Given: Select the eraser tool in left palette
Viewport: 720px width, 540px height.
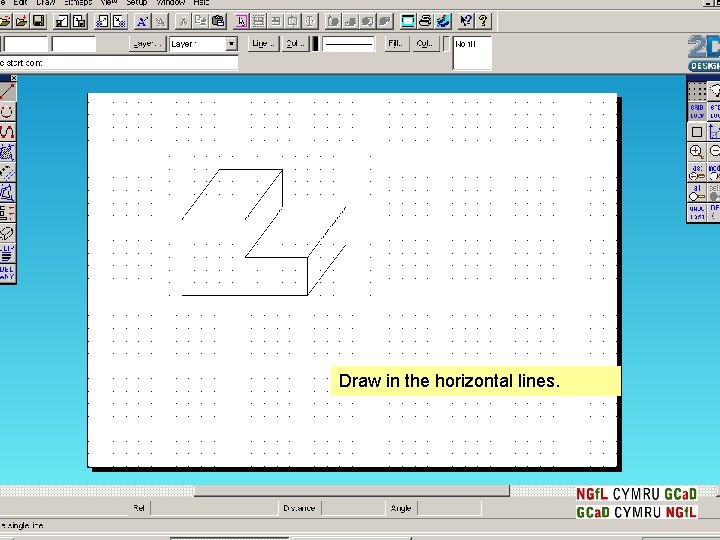Looking at the screenshot, I should pyautogui.click(x=7, y=233).
